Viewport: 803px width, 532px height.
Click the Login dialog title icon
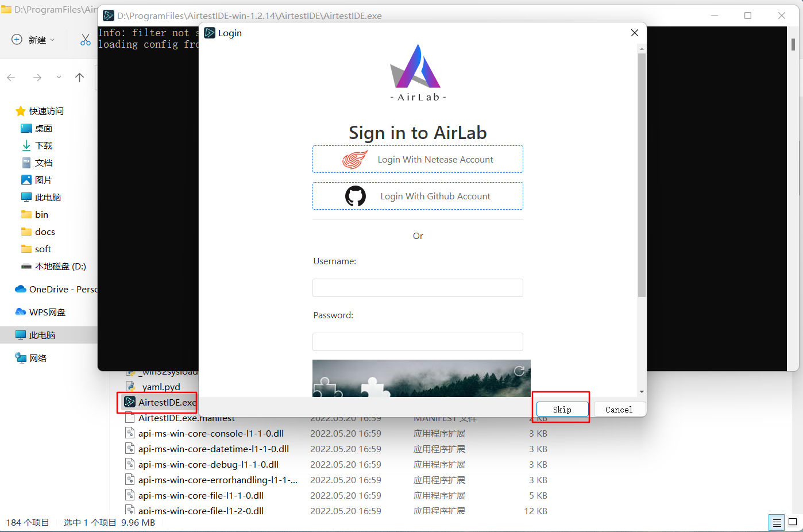pos(210,33)
